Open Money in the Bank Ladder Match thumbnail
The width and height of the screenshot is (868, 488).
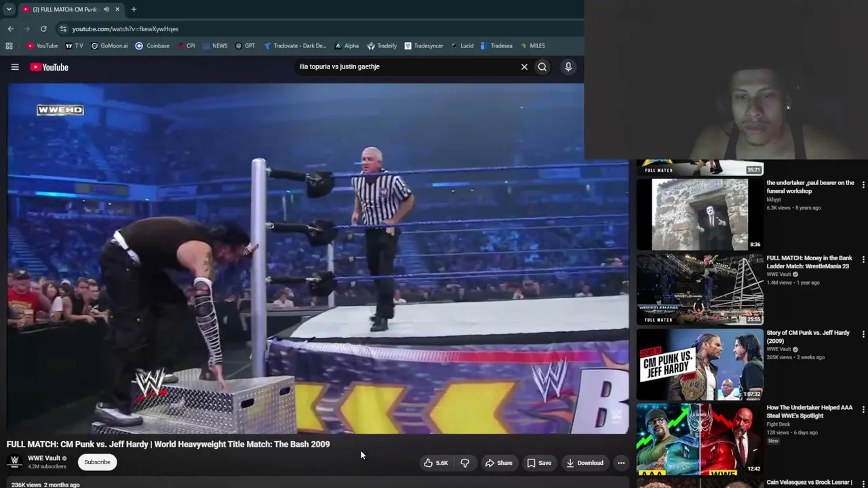(700, 289)
